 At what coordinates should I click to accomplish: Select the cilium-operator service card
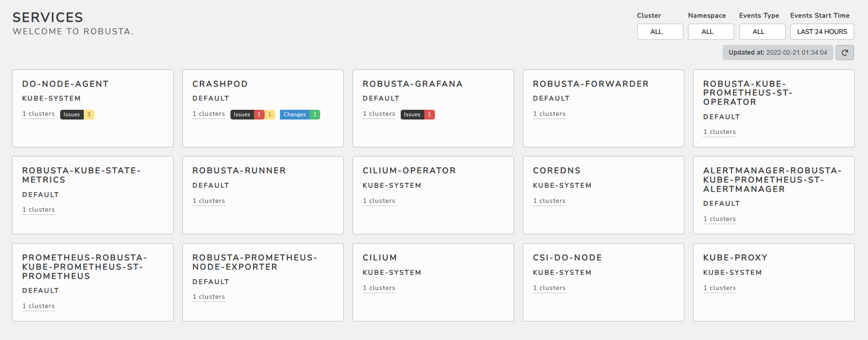[433, 195]
